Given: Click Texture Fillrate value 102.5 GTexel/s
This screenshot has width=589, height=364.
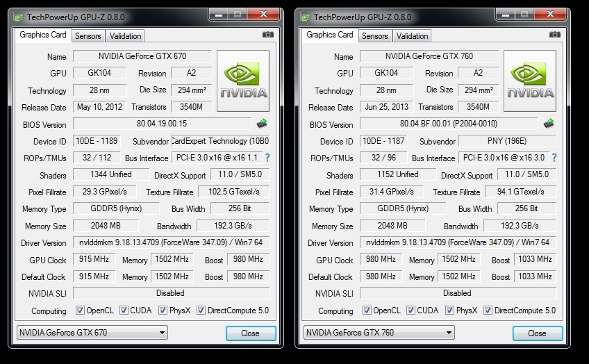Looking at the screenshot, I should [234, 192].
